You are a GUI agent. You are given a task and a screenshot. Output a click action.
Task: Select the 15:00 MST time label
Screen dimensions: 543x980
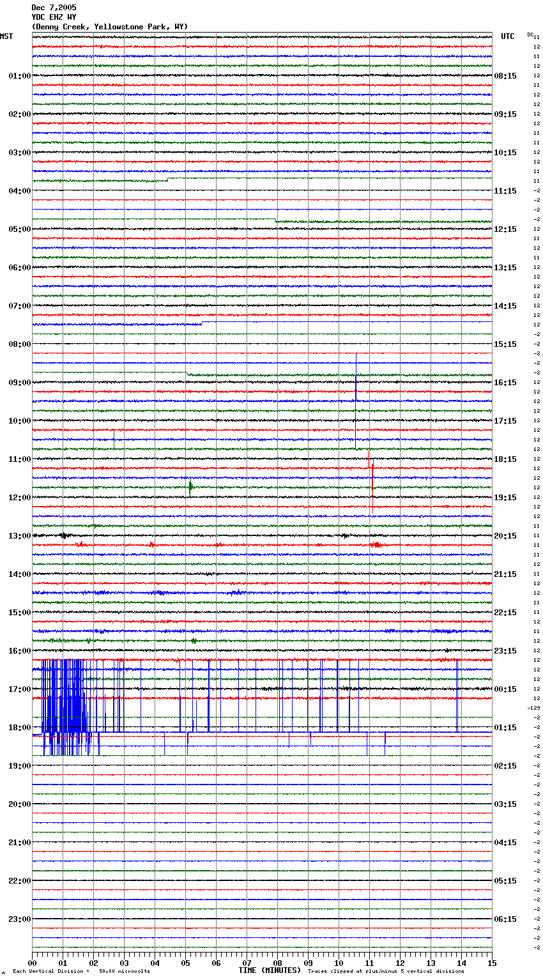pos(20,613)
